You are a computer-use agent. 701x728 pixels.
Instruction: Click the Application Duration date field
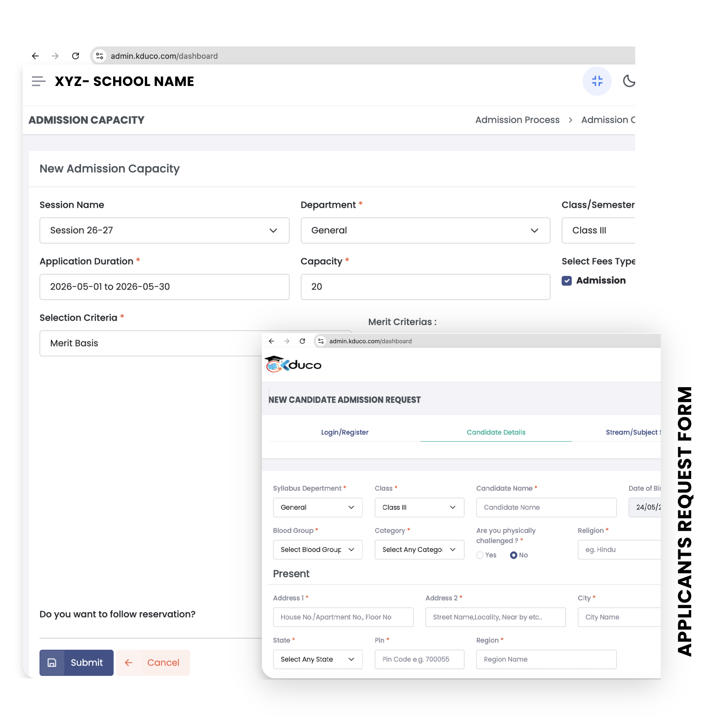[x=165, y=287]
